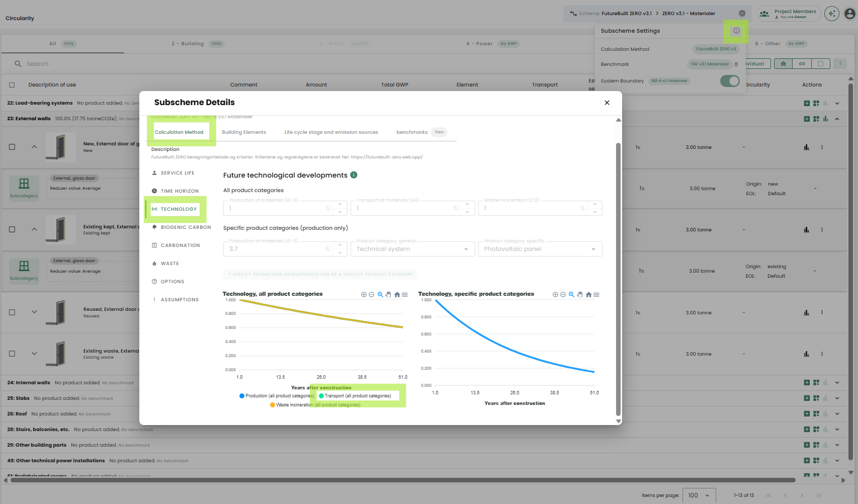Open menu of all product categories chart
The image size is (858, 504).
pyautogui.click(x=405, y=295)
